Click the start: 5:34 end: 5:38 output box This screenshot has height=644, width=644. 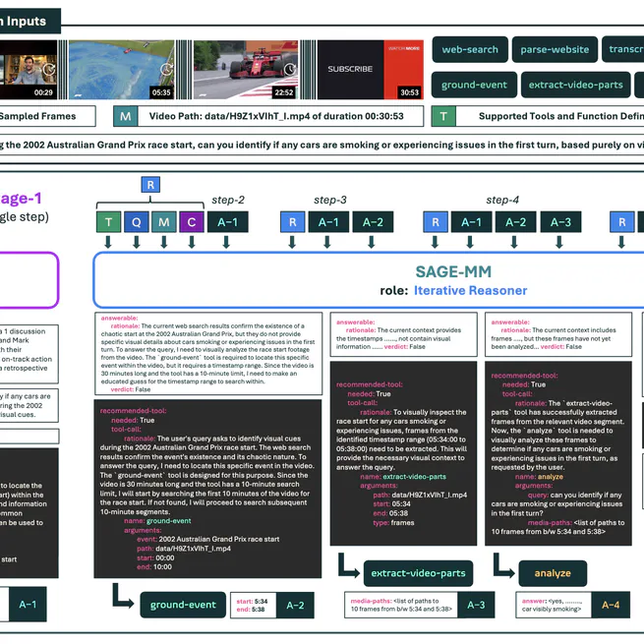point(253,605)
